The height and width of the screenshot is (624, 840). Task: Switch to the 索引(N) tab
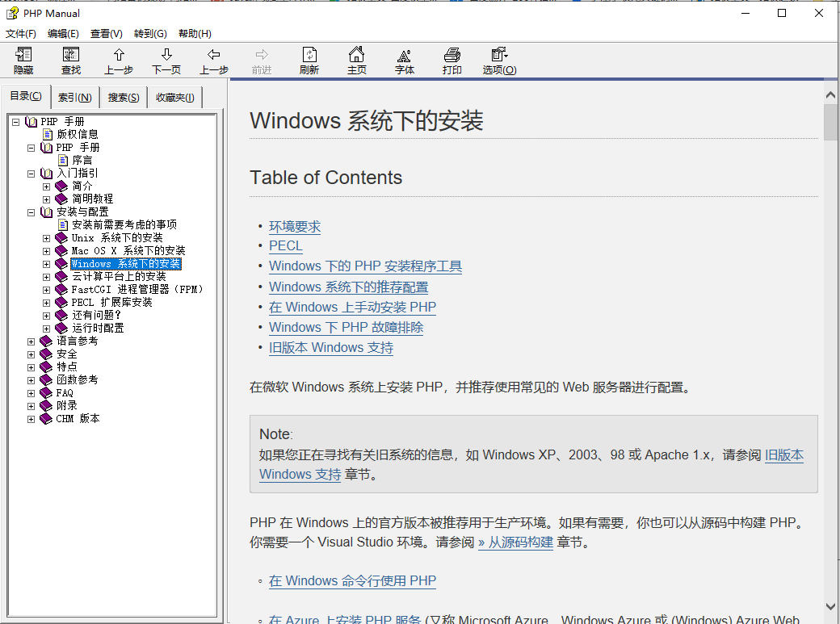(x=75, y=98)
